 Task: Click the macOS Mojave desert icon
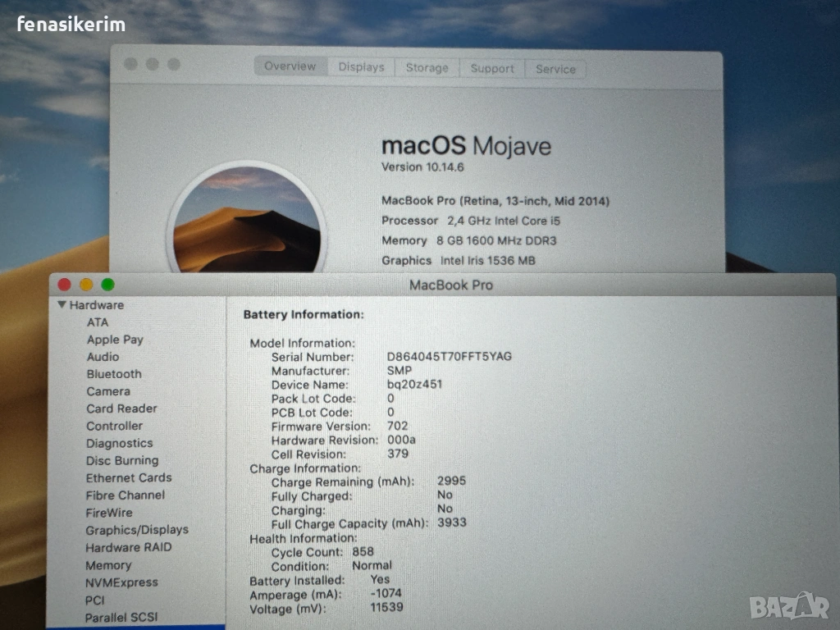coord(246,221)
